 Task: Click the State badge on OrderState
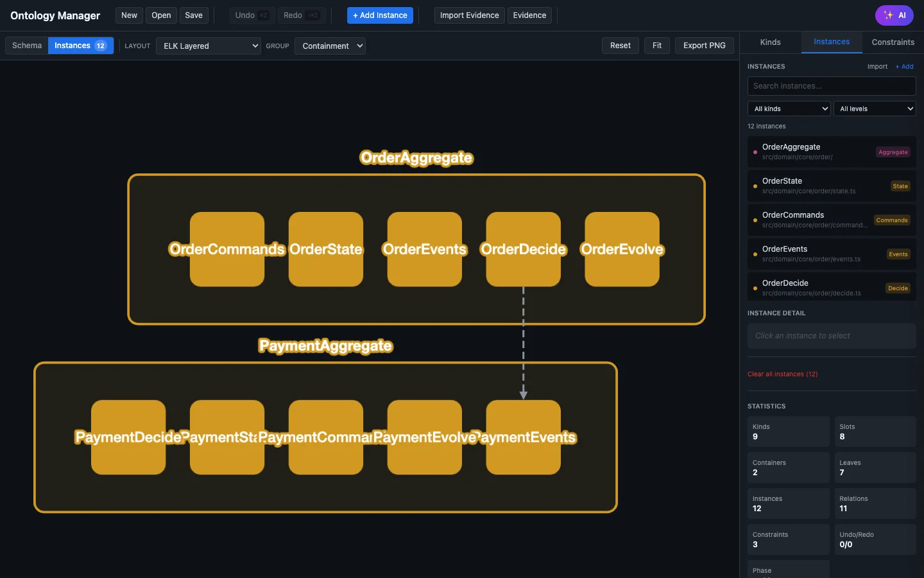pos(900,186)
